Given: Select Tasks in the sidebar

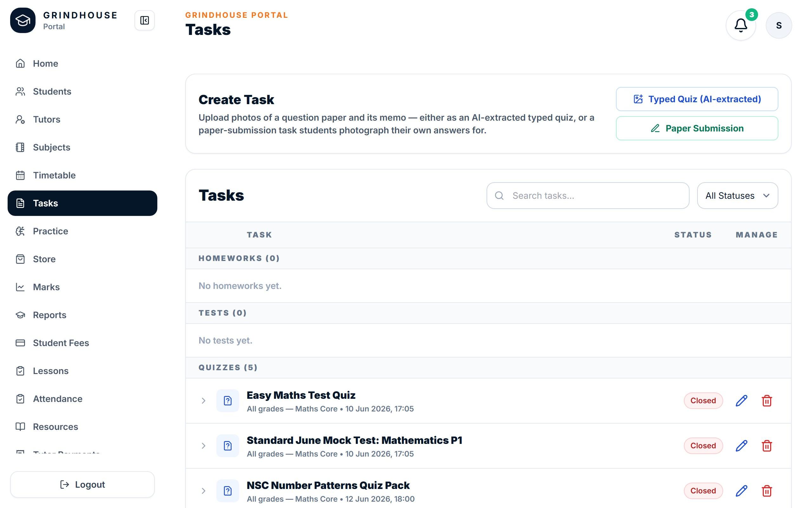Looking at the screenshot, I should tap(82, 203).
